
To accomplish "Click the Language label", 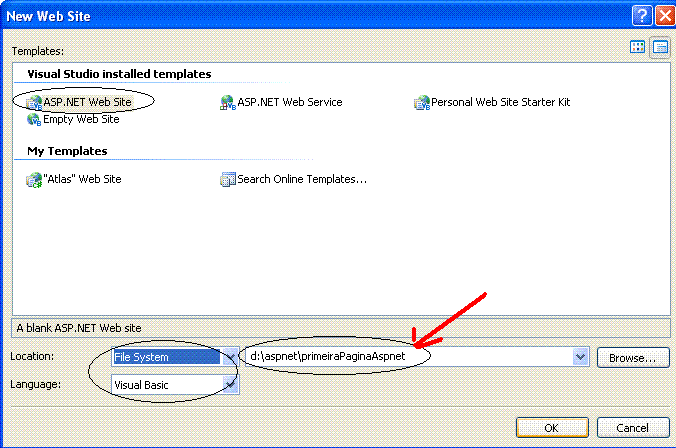I will pyautogui.click(x=35, y=384).
